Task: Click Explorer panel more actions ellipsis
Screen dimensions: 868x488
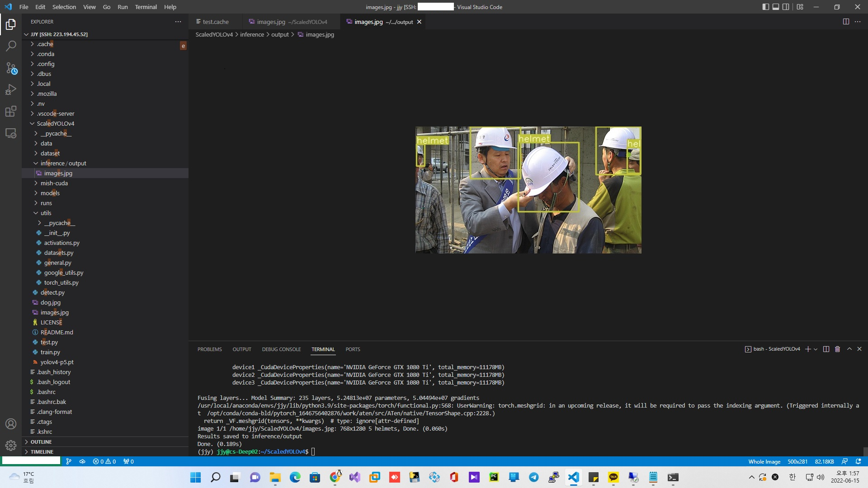Action: 178,22
